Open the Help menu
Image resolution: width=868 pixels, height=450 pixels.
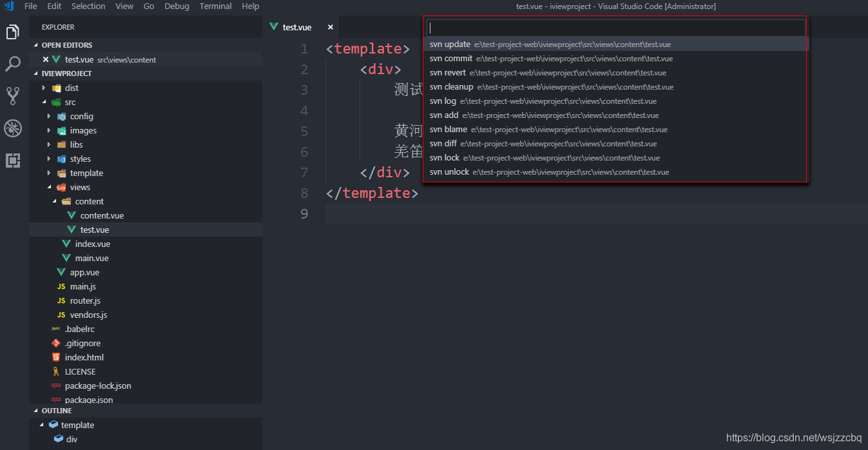pos(251,6)
